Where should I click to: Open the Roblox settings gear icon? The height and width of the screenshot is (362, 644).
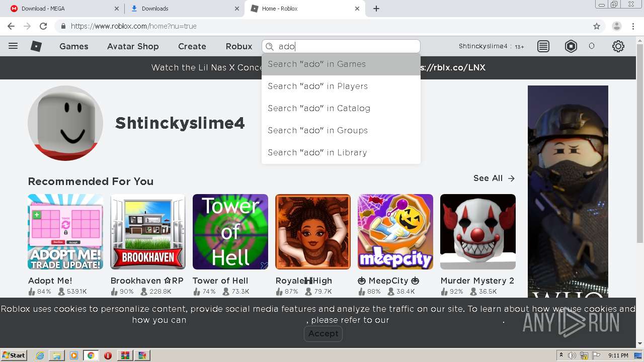[x=618, y=46]
